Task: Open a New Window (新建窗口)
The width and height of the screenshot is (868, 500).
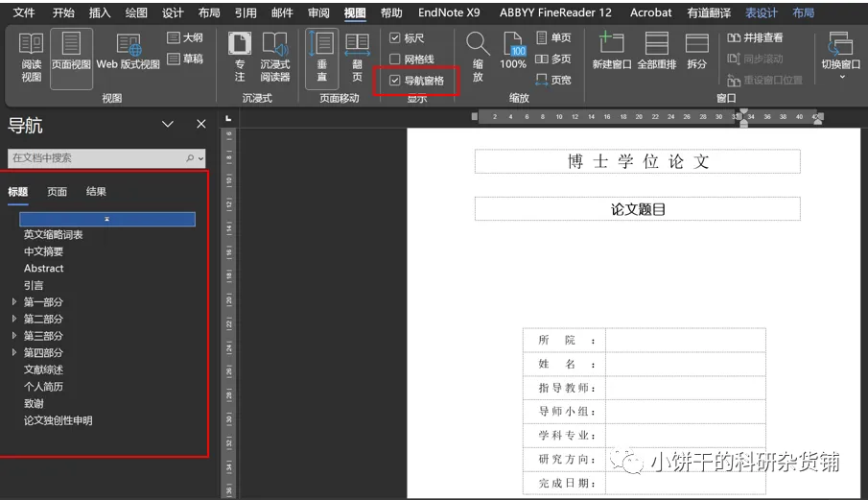Action: tap(612, 51)
